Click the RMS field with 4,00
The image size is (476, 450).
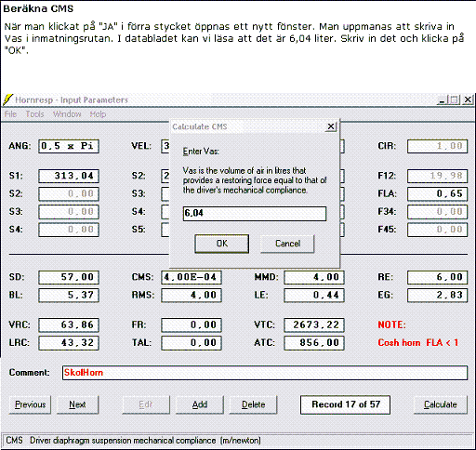pos(192,295)
